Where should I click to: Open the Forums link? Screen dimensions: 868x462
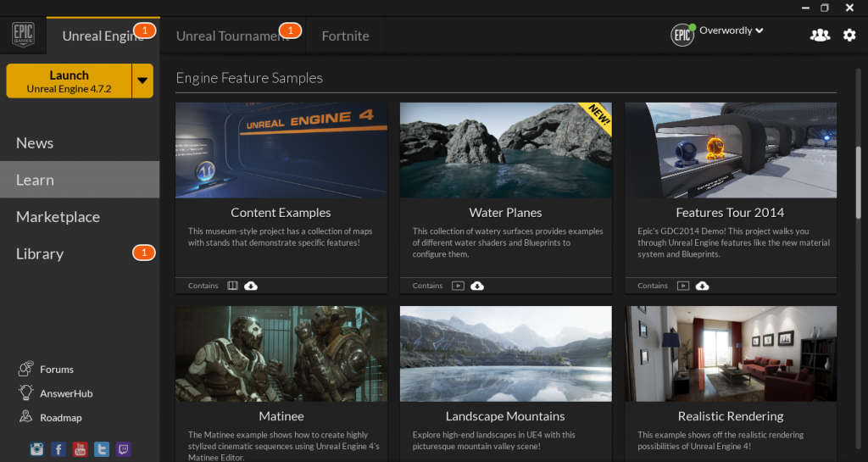pos(56,370)
